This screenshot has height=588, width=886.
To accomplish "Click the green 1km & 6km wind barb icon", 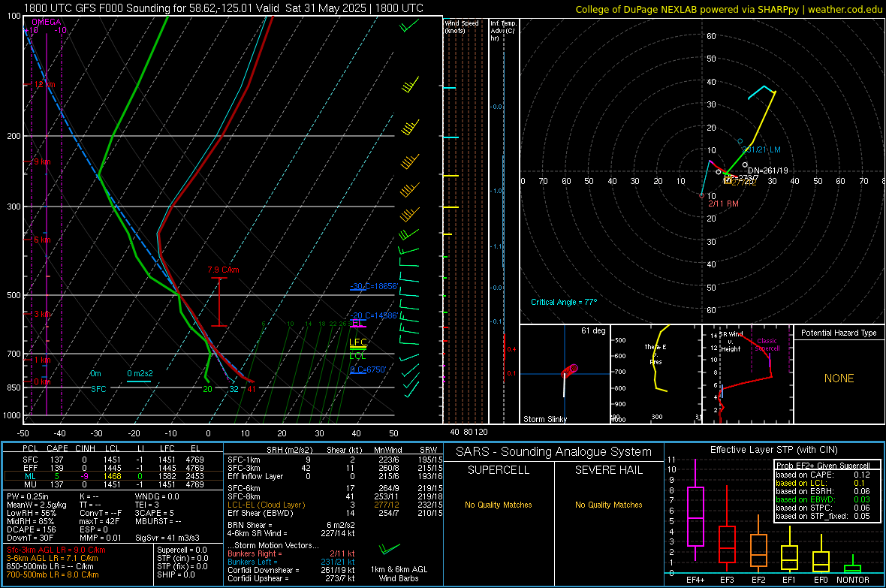I will click(x=390, y=549).
